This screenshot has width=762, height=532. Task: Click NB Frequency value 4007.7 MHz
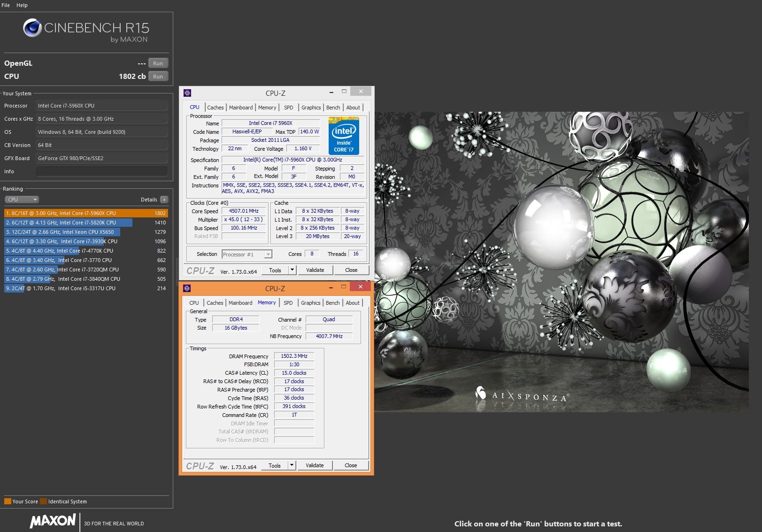(x=329, y=336)
